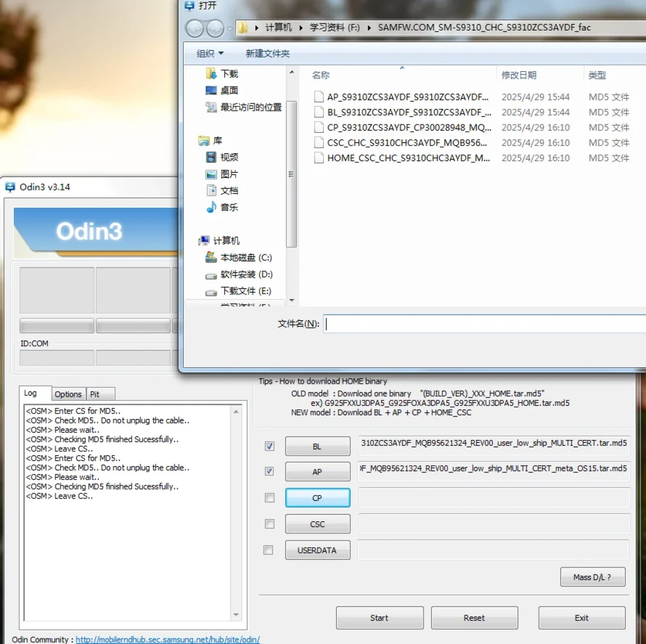646x644 pixels.
Task: Click the USERDATA button in Odin3
Action: point(318,550)
